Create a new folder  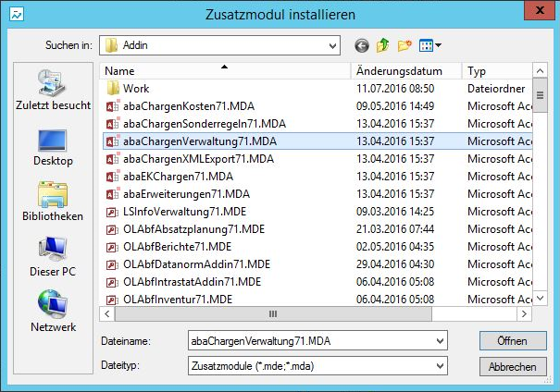point(404,44)
